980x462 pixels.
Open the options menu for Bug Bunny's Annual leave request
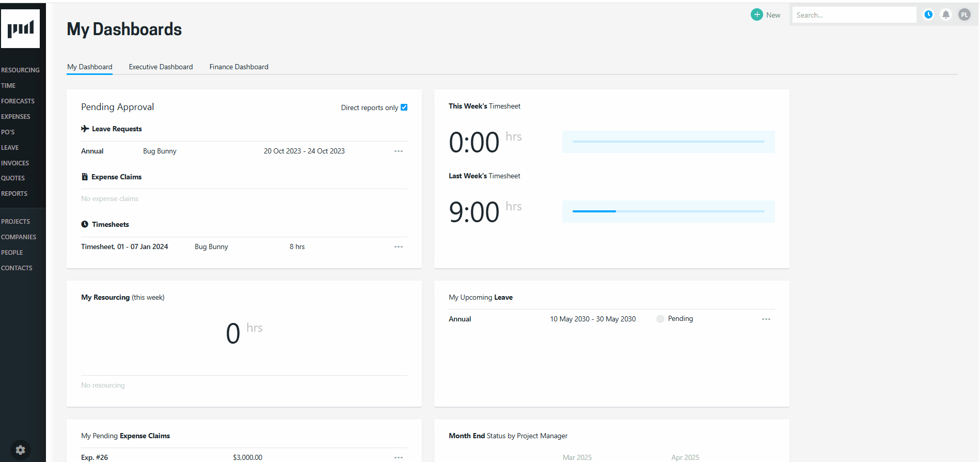[399, 151]
